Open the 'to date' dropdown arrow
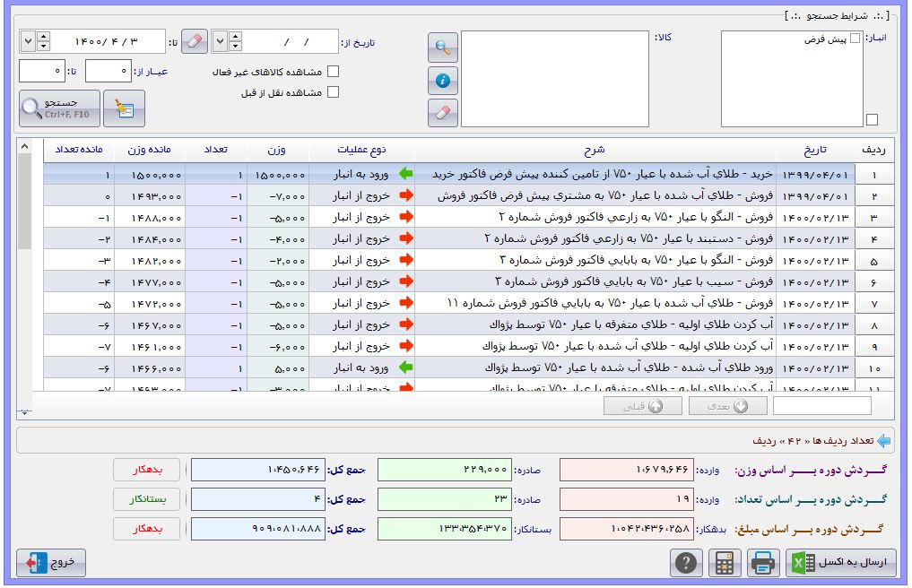The height and width of the screenshot is (588, 912). [27, 41]
